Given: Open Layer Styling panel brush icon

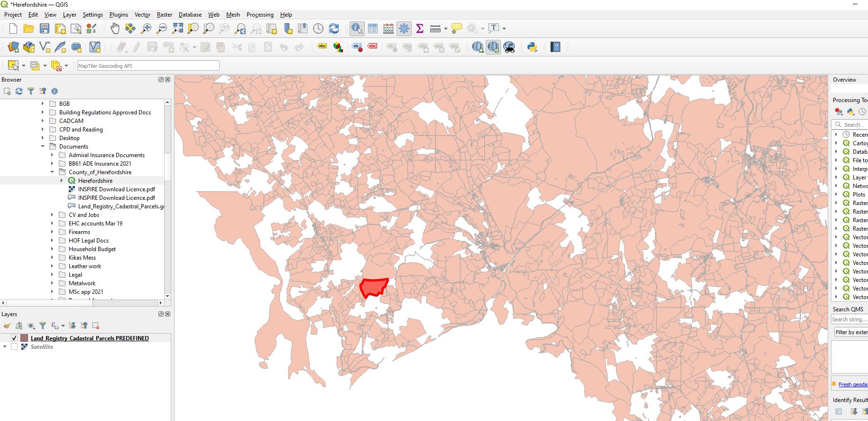Looking at the screenshot, I should point(7,326).
